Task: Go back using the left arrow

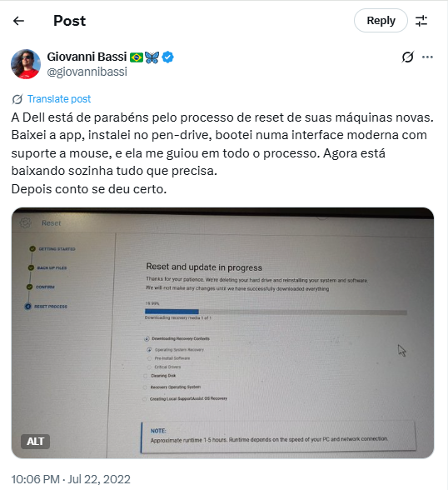Action: pyautogui.click(x=18, y=21)
